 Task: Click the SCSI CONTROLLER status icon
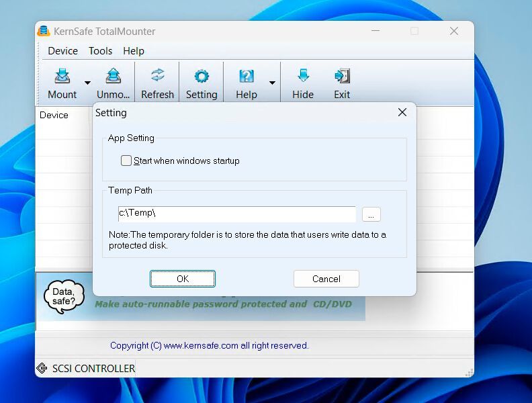(x=42, y=368)
